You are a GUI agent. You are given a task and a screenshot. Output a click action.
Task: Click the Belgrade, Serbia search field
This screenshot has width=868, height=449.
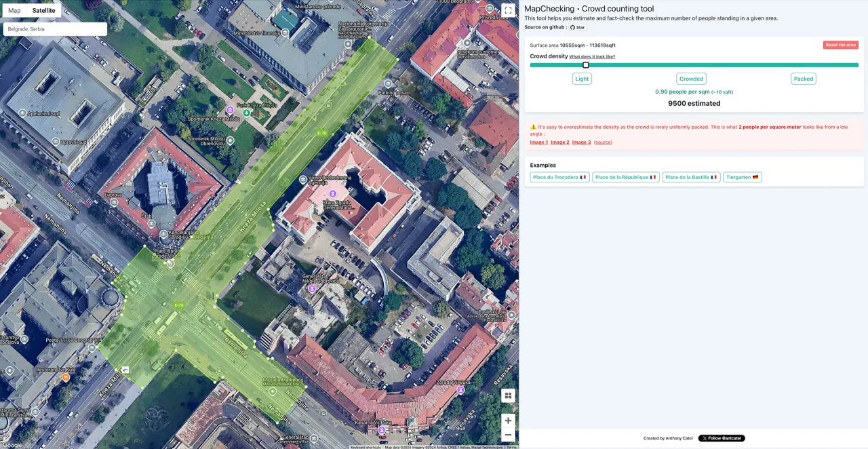[55, 29]
